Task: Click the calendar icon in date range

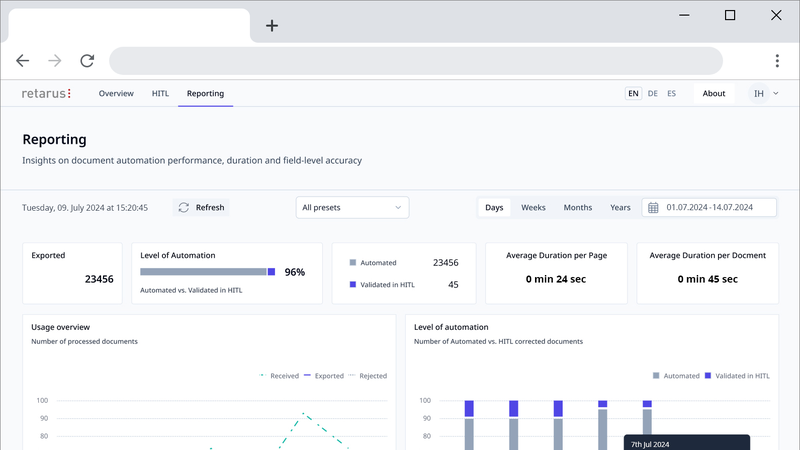Action: point(654,208)
